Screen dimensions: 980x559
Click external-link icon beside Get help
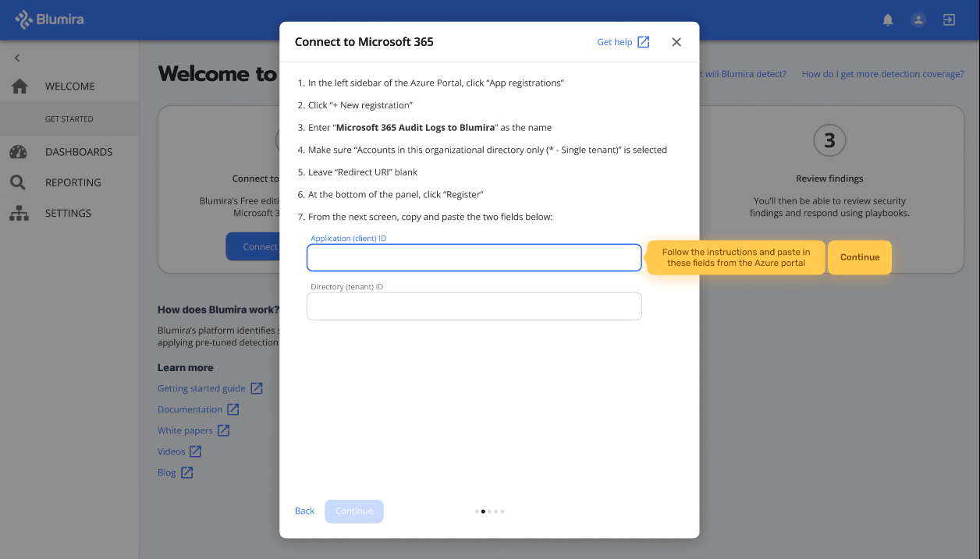(x=644, y=42)
